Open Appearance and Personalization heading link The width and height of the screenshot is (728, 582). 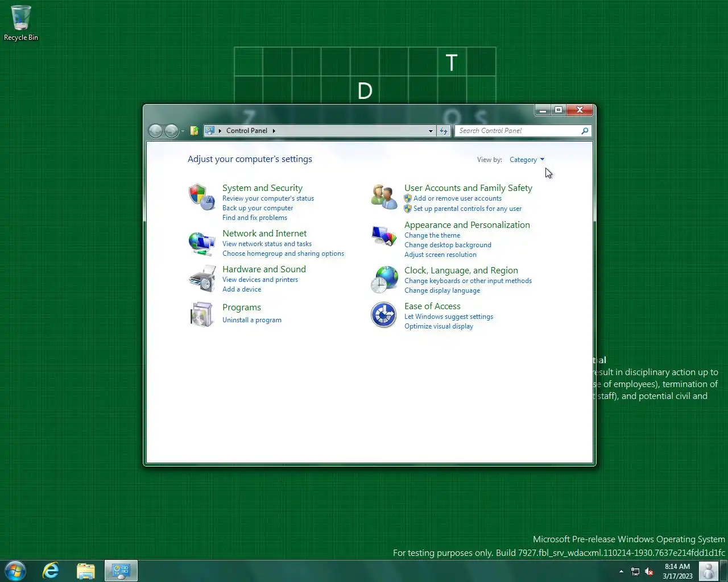467,225
